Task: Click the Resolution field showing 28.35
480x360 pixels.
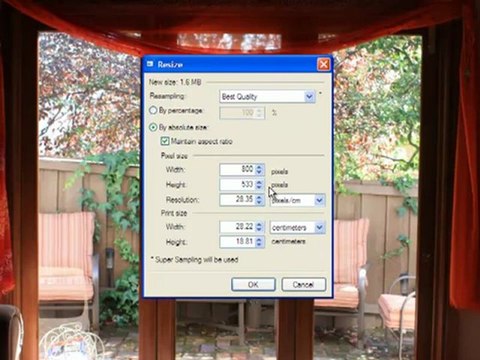Action: pyautogui.click(x=238, y=200)
